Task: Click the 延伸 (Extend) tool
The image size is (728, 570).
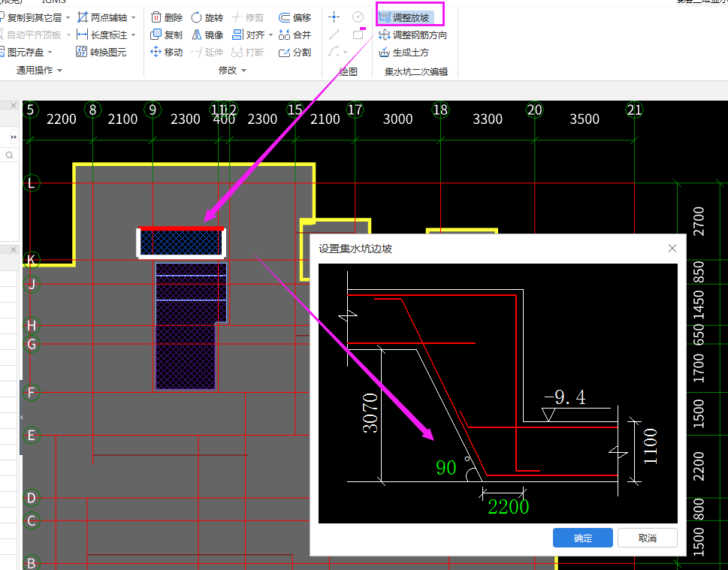Action: pos(207,52)
